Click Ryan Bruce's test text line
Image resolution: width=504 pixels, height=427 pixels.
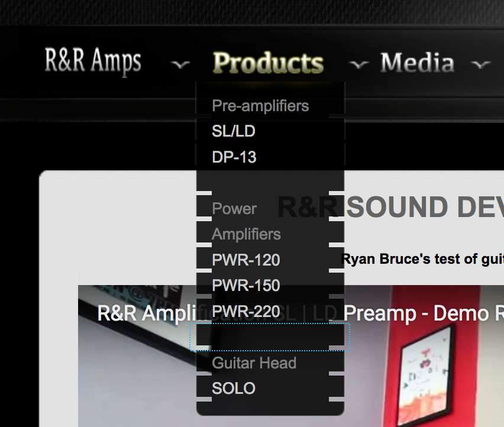(422, 259)
